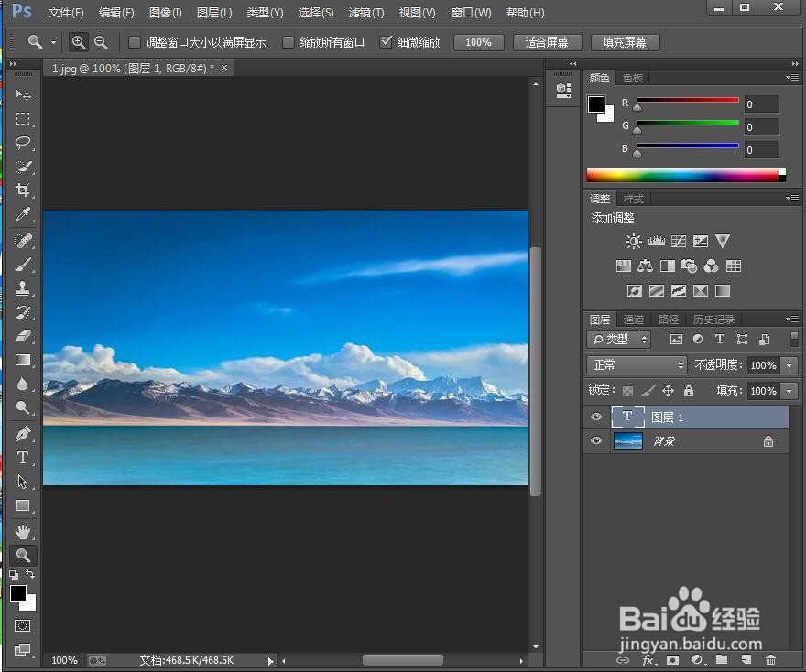
Task: Select the History Brush tool
Action: (23, 312)
